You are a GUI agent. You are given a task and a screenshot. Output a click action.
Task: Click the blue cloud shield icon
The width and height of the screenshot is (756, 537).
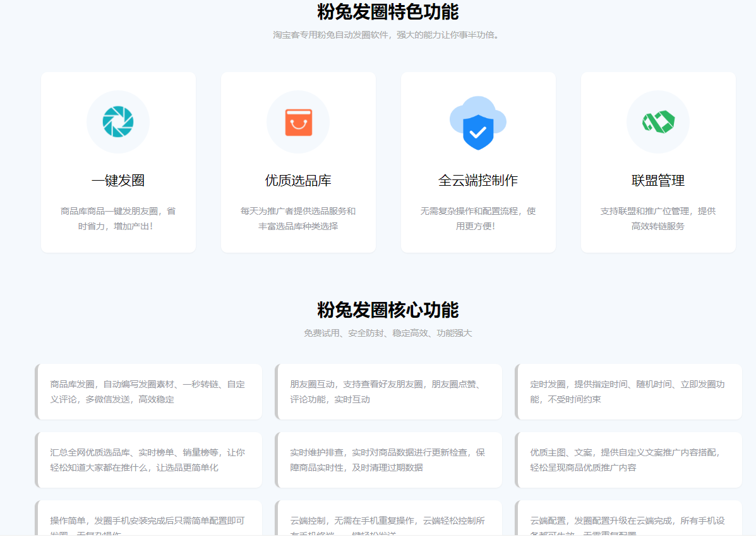click(x=478, y=123)
